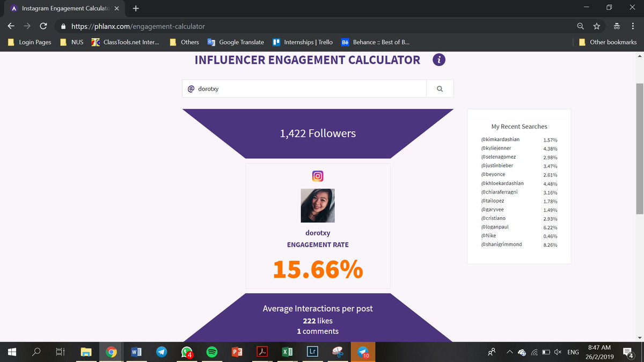The image size is (644, 362).
Task: Open Other bookmarks folder
Action: click(x=608, y=42)
